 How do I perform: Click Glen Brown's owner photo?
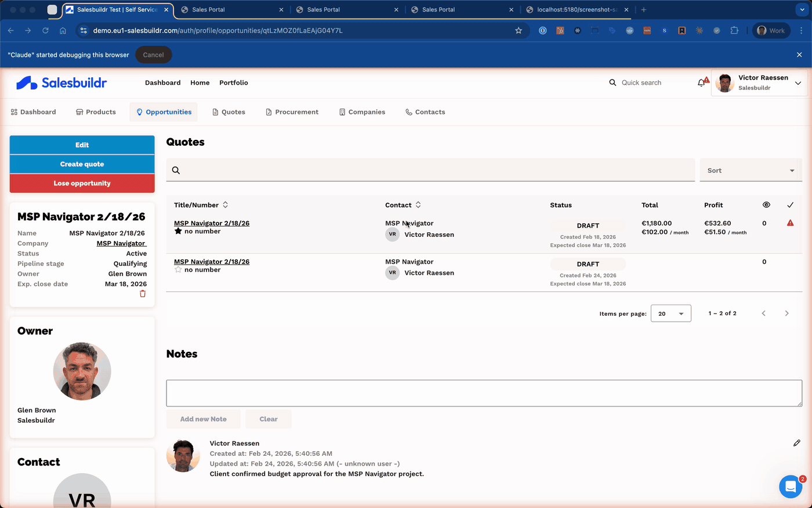pos(82,372)
